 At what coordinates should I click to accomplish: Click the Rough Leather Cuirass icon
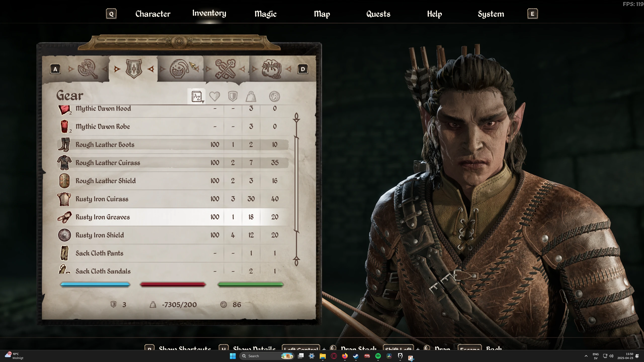coord(64,163)
